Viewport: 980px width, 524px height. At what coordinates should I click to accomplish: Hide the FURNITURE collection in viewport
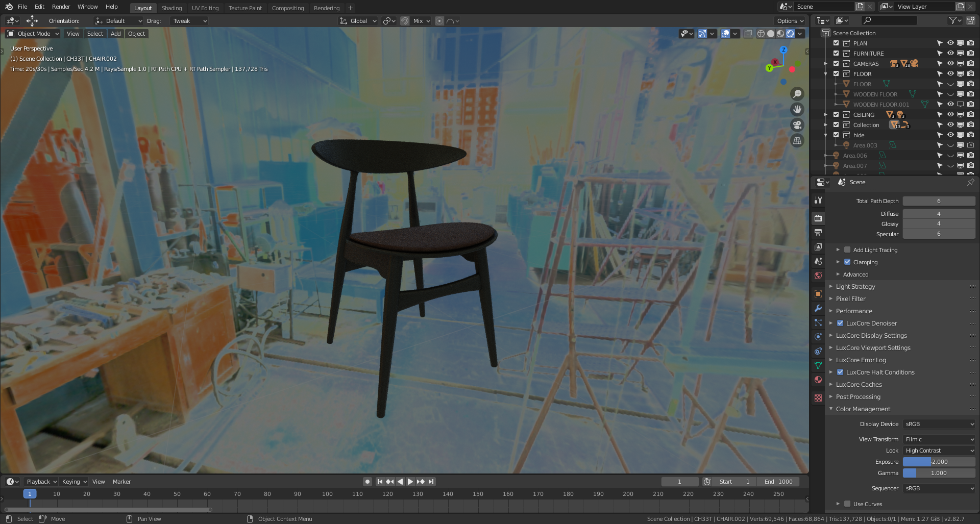coord(950,54)
